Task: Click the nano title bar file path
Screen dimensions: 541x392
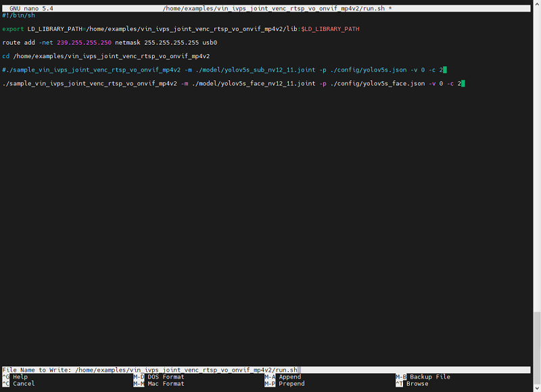Action: (x=274, y=8)
